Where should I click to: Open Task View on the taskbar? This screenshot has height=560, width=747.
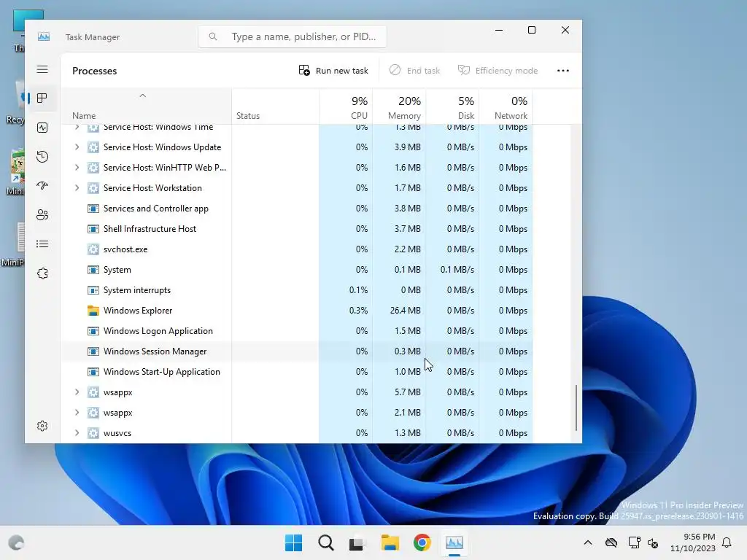(x=356, y=542)
